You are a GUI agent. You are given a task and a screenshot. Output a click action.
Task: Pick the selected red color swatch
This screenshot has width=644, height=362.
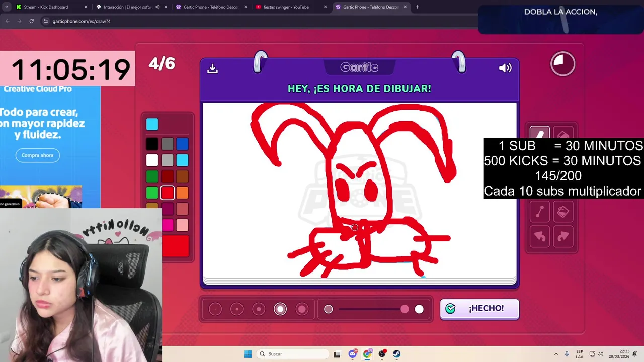tap(168, 193)
